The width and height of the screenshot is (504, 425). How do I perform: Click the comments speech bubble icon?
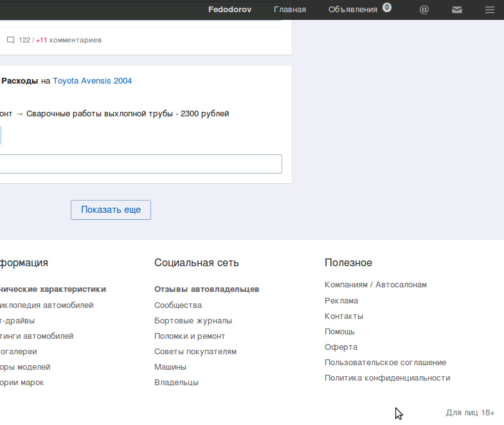pyautogui.click(x=10, y=40)
